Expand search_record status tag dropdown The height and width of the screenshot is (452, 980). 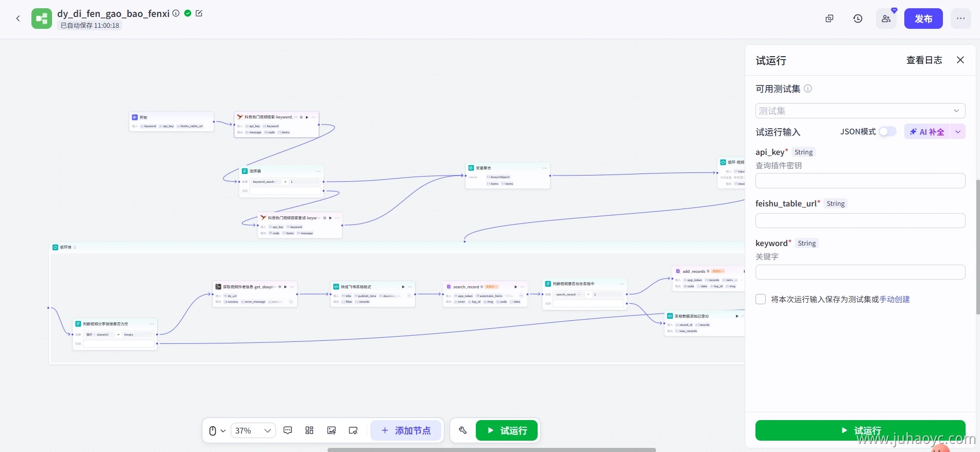tap(492, 287)
